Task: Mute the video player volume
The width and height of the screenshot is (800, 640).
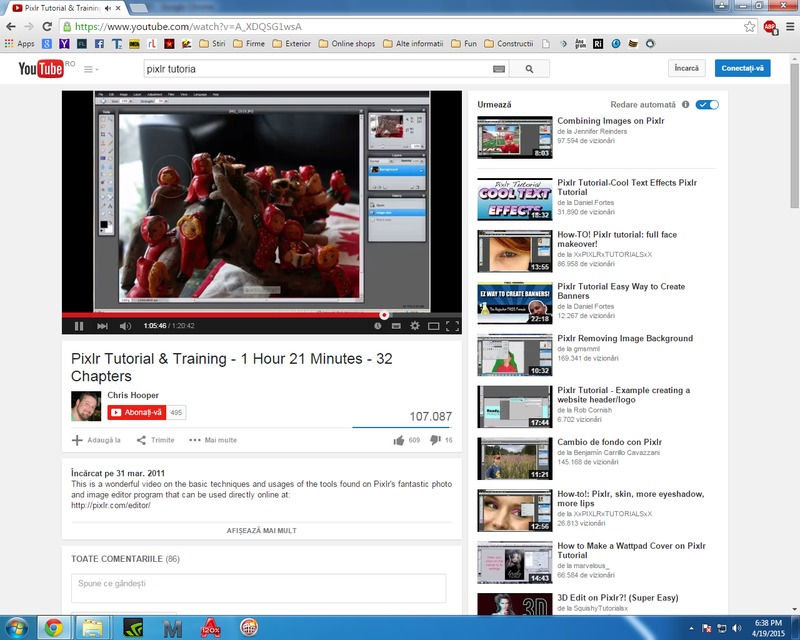Action: (125, 326)
